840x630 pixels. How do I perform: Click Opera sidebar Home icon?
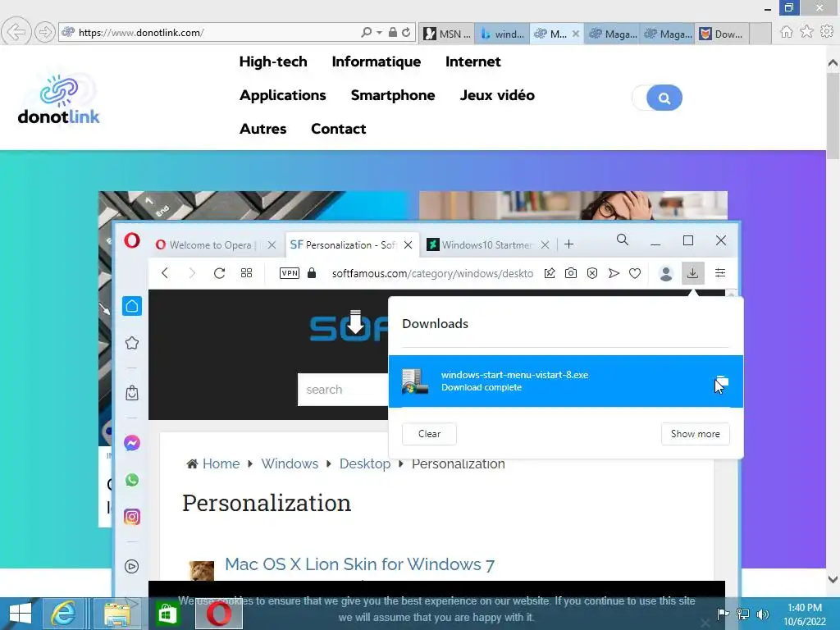point(132,306)
